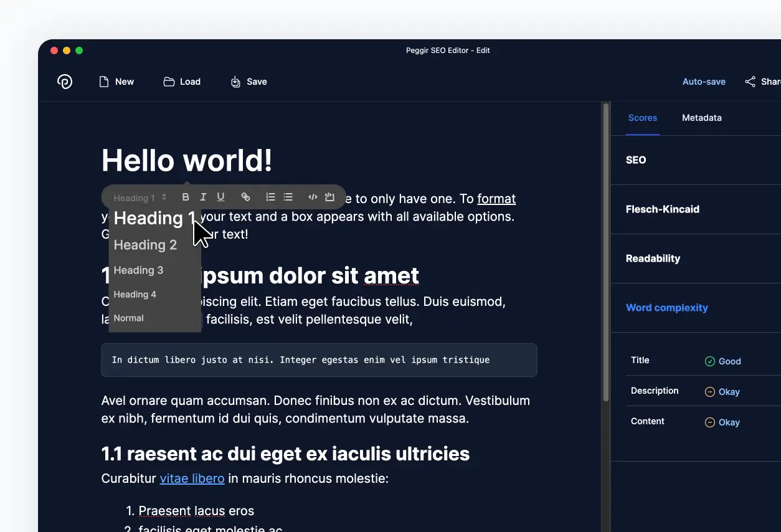Enable Auto-save
The height and width of the screenshot is (532, 781).
pyautogui.click(x=704, y=82)
